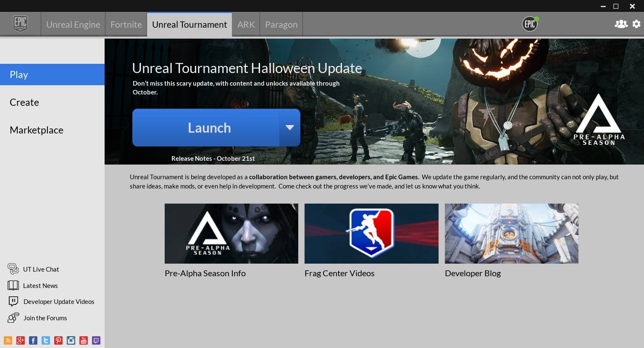Minimize the launcher window
The image size is (644, 348).
603,6
